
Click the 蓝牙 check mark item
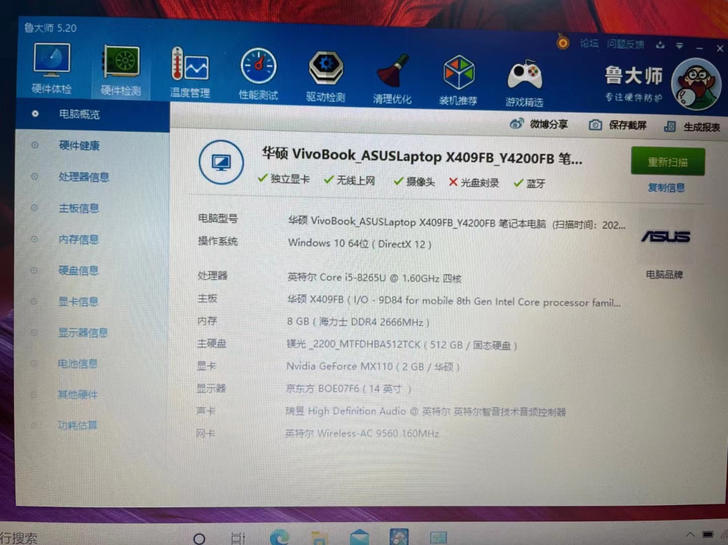tap(529, 183)
